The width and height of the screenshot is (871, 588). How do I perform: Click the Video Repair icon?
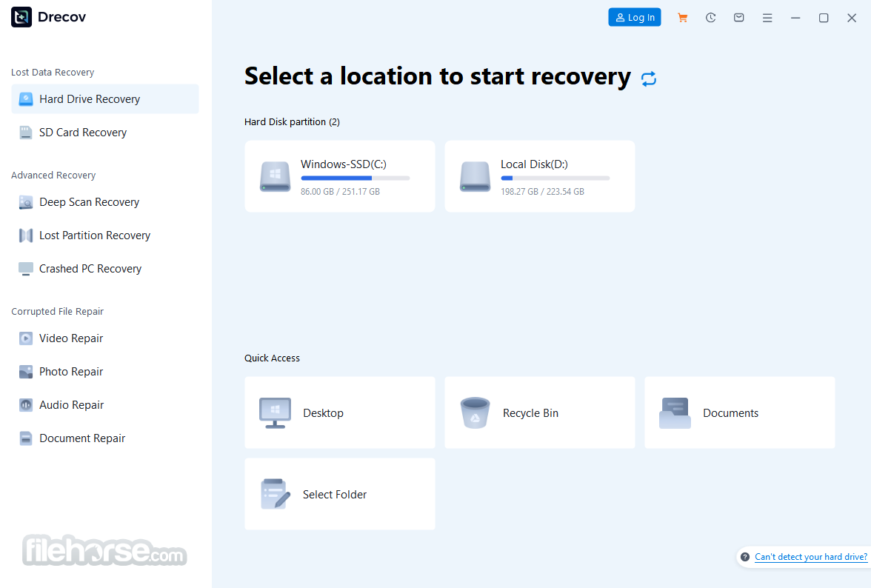click(x=25, y=338)
